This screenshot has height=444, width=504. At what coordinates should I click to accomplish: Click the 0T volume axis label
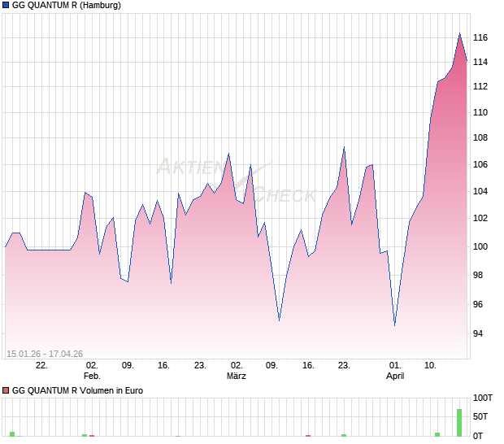[x=478, y=436]
